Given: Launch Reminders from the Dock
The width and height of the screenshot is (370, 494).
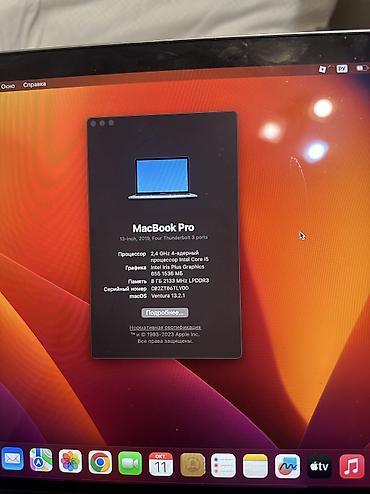Looking at the screenshot, I should pyautogui.click(x=223, y=465).
